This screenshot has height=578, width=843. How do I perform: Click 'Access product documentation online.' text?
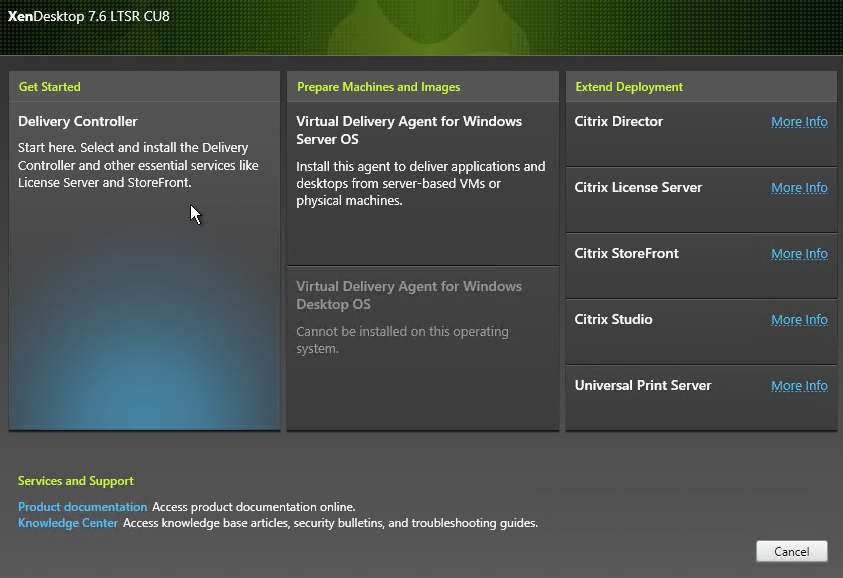point(254,507)
